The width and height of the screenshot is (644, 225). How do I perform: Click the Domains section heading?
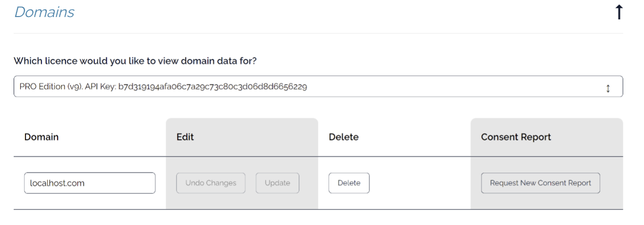44,12
